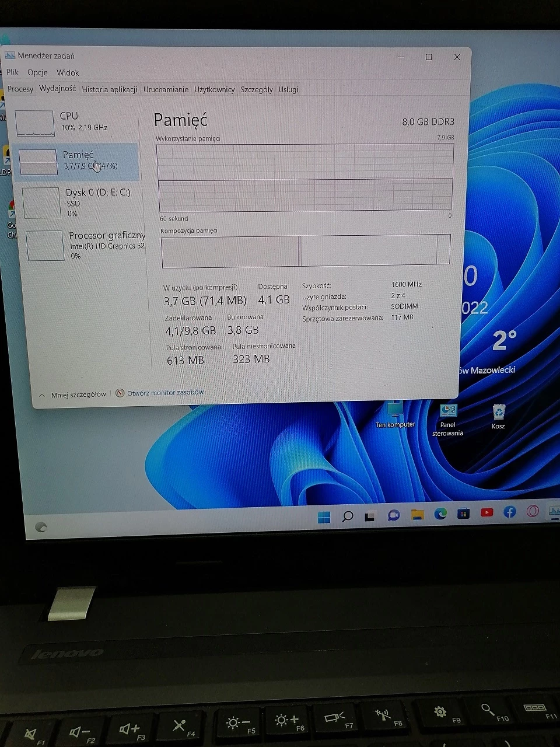Open Otwórz monitor zasobów link
This screenshot has height=747, width=560.
[165, 393]
